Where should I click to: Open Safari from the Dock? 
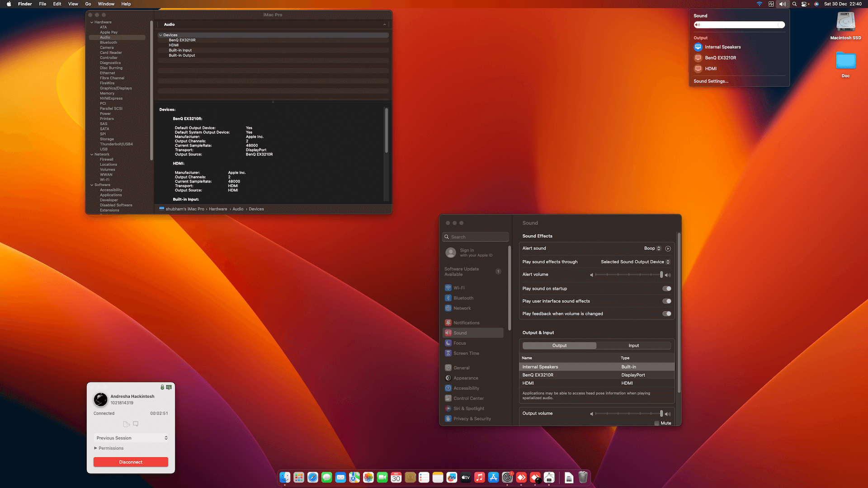[x=313, y=478]
